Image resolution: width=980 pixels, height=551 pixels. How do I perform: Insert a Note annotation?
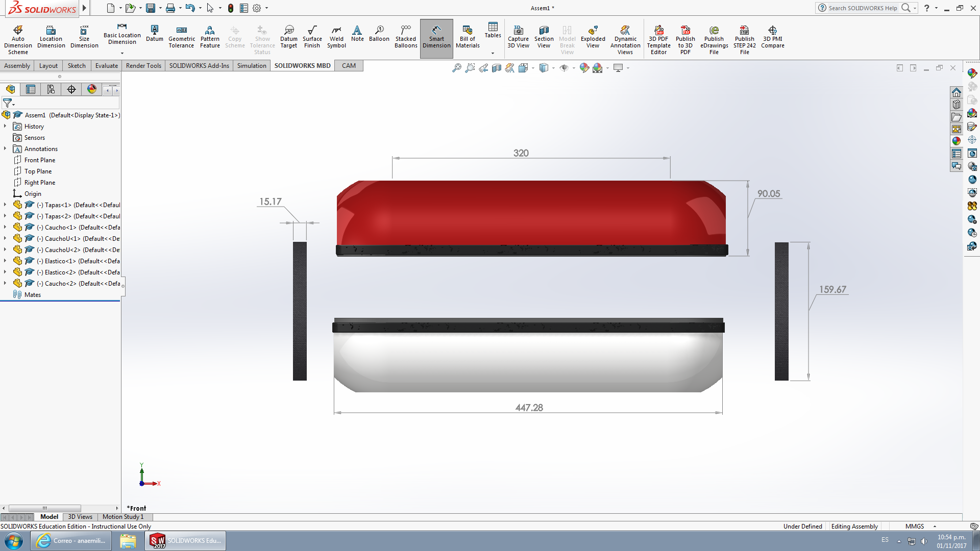click(x=357, y=34)
